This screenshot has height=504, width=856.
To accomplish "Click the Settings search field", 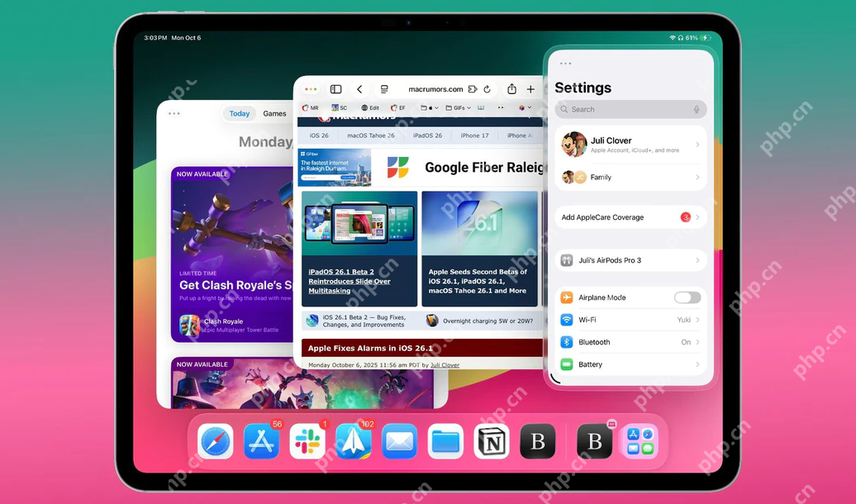I will tap(630, 109).
